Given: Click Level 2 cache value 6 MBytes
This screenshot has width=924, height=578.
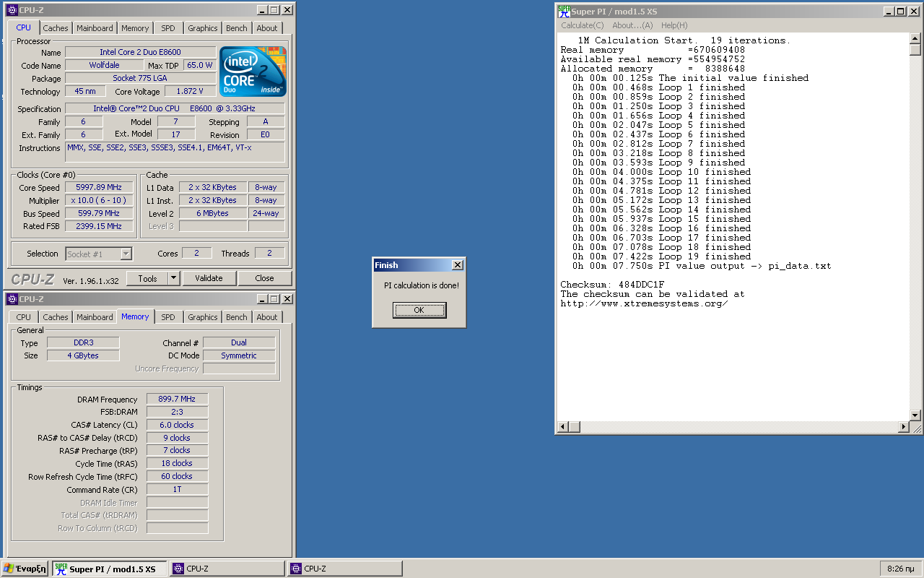Looking at the screenshot, I should pyautogui.click(x=213, y=213).
